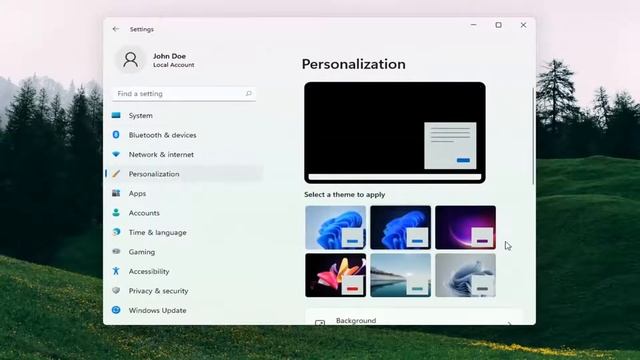This screenshot has width=640, height=360.
Task: Open John Doe account profile picture
Action: point(131,60)
